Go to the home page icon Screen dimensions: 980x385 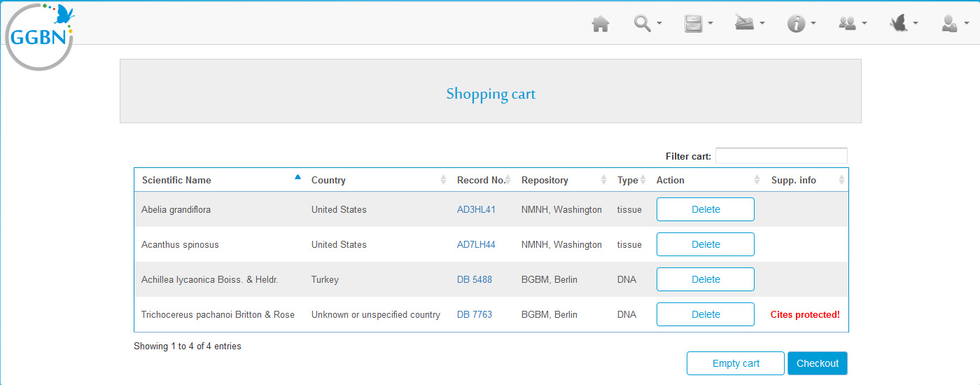(600, 24)
